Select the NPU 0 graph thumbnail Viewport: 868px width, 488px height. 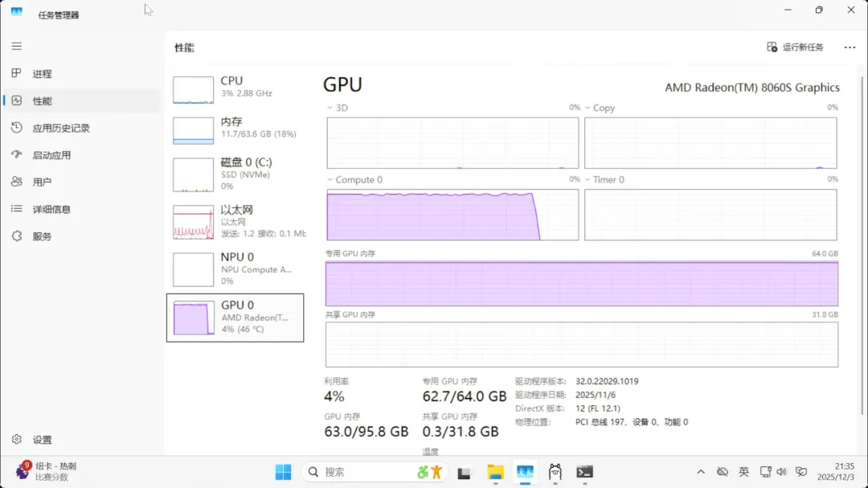(194, 270)
